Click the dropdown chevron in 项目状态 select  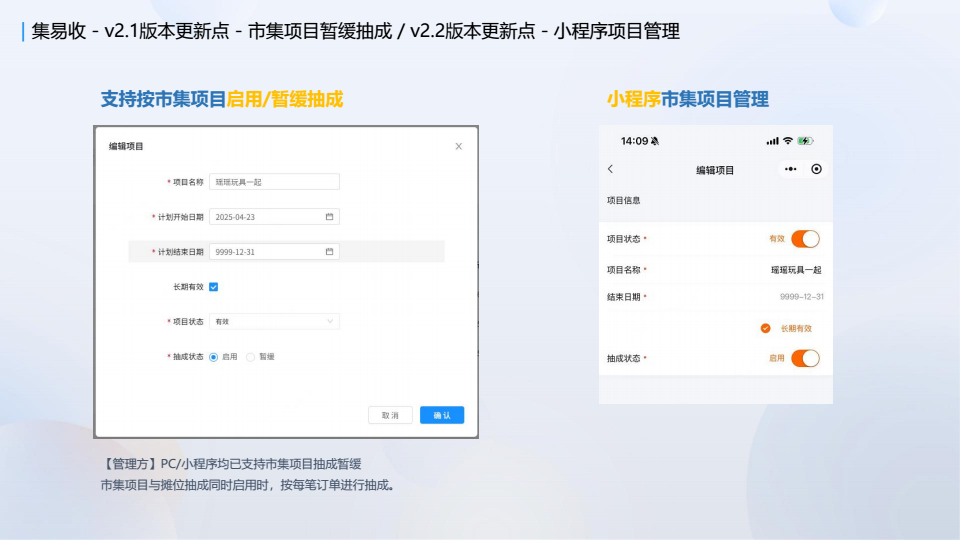(330, 321)
